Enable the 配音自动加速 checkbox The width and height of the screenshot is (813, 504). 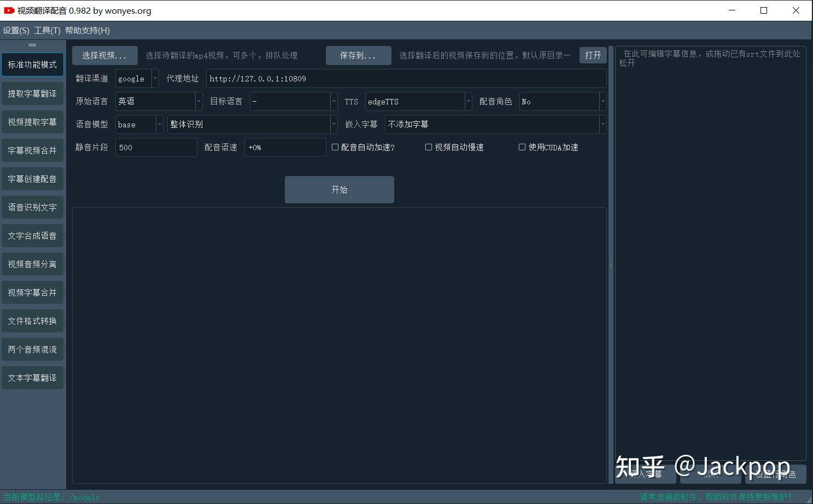pos(335,147)
